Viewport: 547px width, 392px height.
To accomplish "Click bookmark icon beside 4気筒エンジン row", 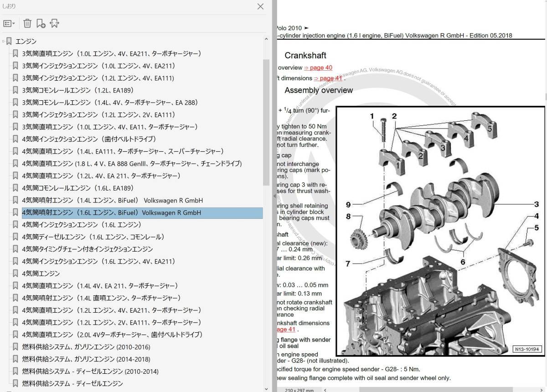I will 15,273.
